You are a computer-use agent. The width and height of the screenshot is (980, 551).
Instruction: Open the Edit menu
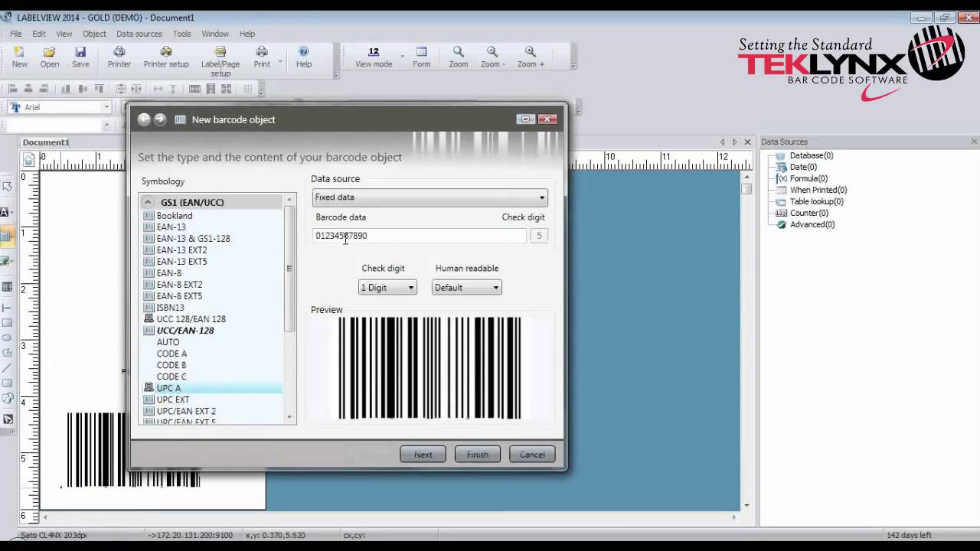[39, 34]
